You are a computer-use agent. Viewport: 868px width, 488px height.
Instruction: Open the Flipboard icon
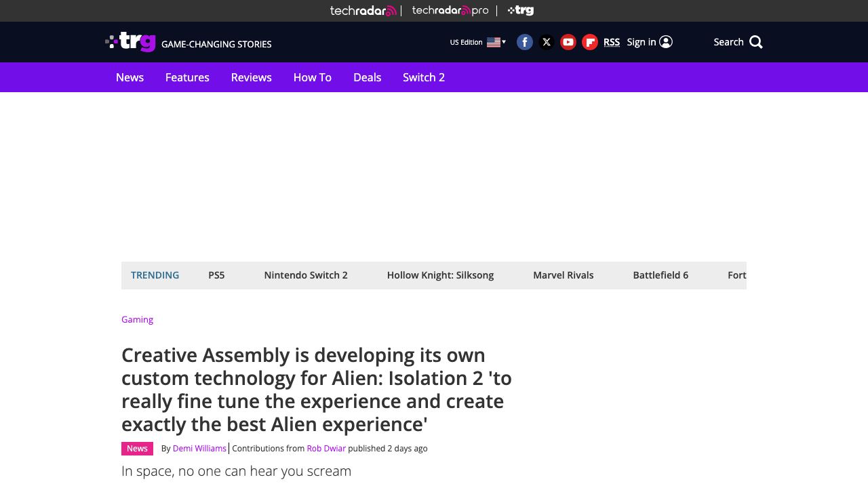(x=590, y=42)
